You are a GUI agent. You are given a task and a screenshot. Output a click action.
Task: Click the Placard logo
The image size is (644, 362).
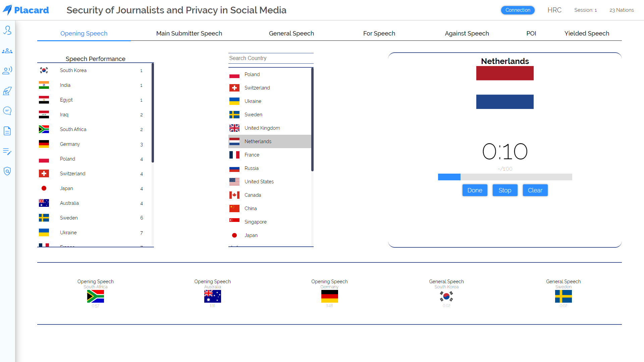tap(26, 10)
